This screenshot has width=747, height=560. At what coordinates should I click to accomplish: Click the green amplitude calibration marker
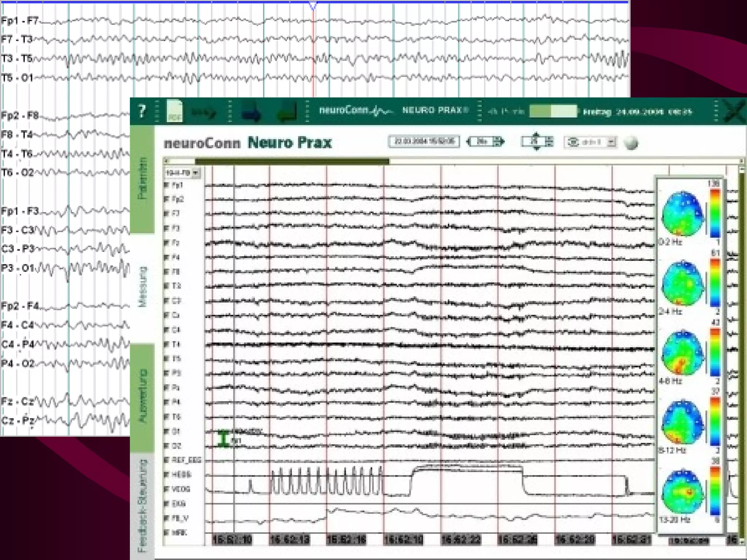(x=223, y=439)
